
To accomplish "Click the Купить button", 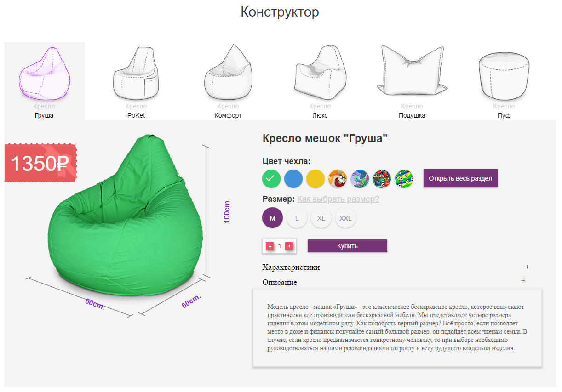I will (x=347, y=246).
